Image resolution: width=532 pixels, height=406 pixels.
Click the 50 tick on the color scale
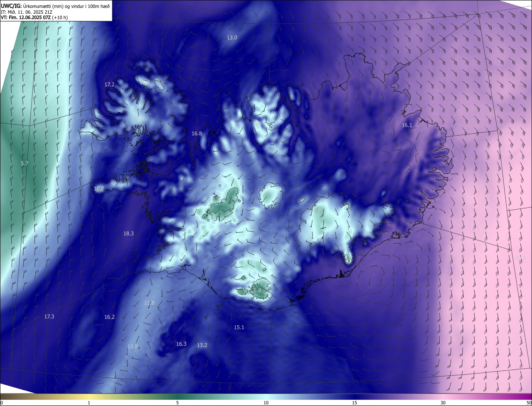[x=529, y=403]
